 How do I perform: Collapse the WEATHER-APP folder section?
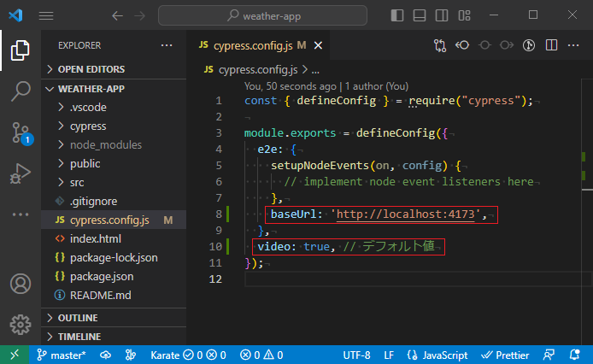click(114, 89)
